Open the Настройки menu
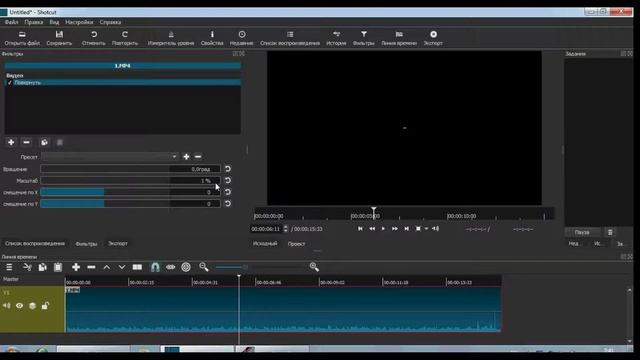The width and height of the screenshot is (640, 360). 79,22
